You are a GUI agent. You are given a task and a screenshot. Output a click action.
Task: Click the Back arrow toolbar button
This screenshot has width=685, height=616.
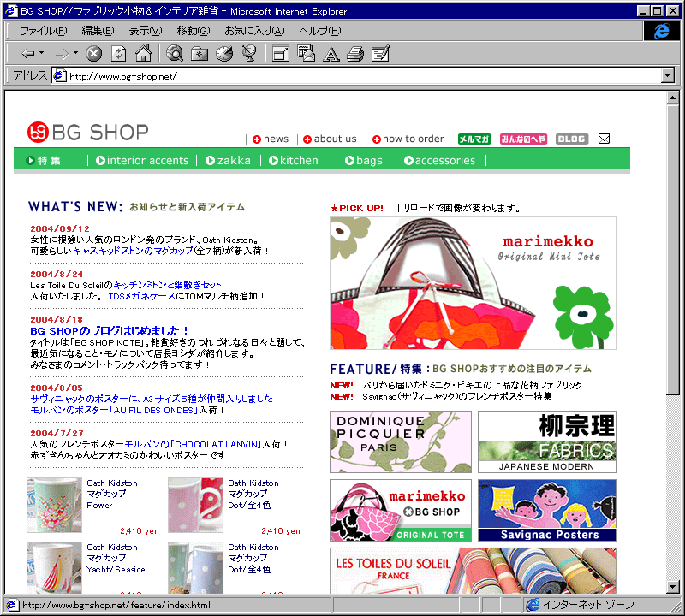point(28,54)
